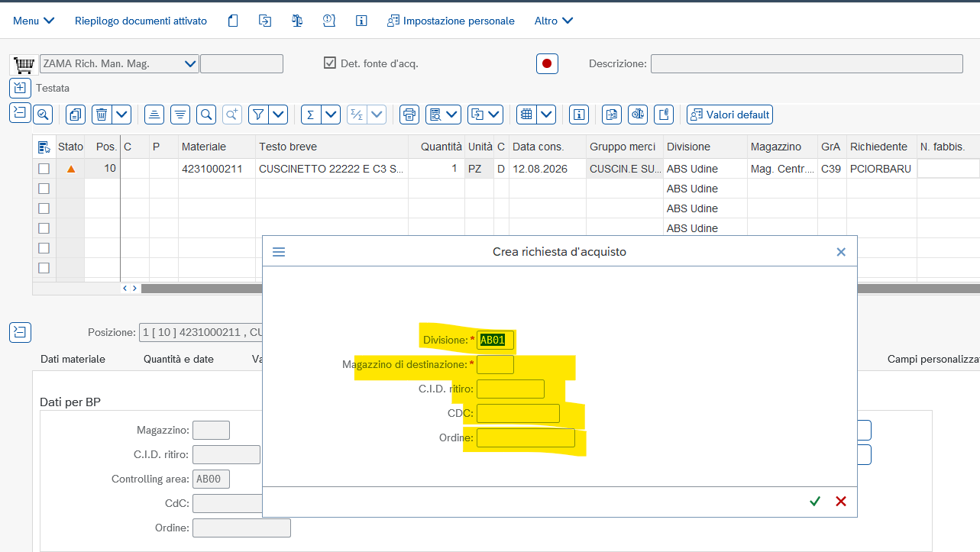Expand the Altro menu
Screen dimensions: 980x552
click(x=554, y=21)
